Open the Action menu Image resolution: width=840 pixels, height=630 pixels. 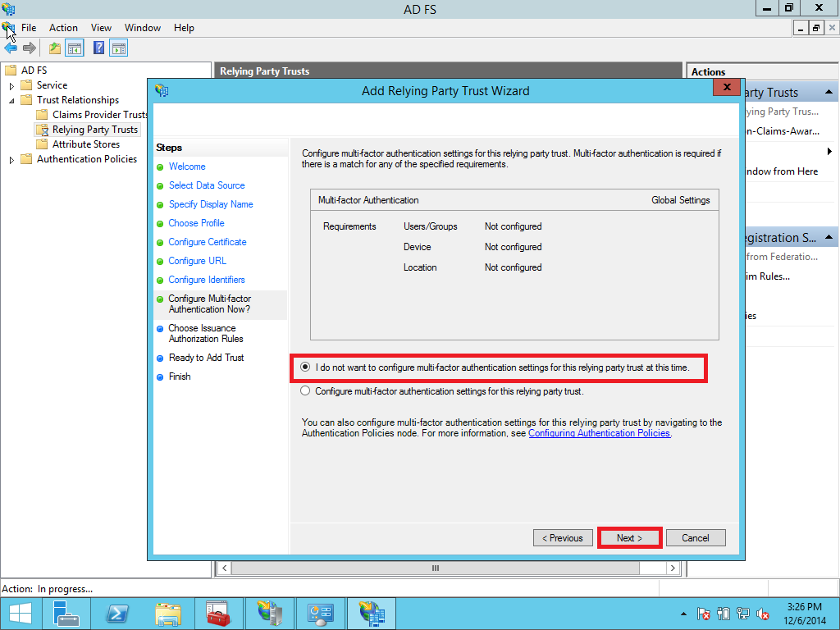click(63, 28)
